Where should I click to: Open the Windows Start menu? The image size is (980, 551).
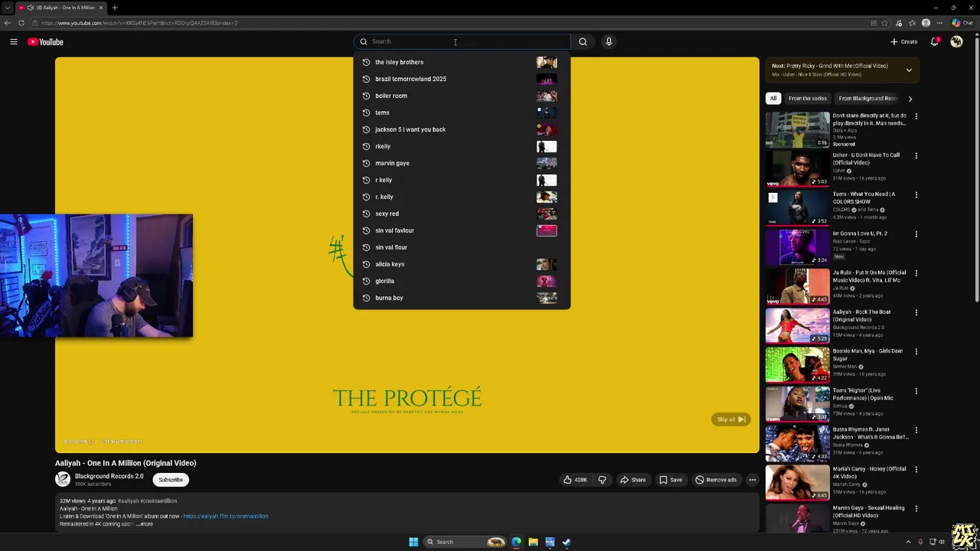[x=413, y=542]
